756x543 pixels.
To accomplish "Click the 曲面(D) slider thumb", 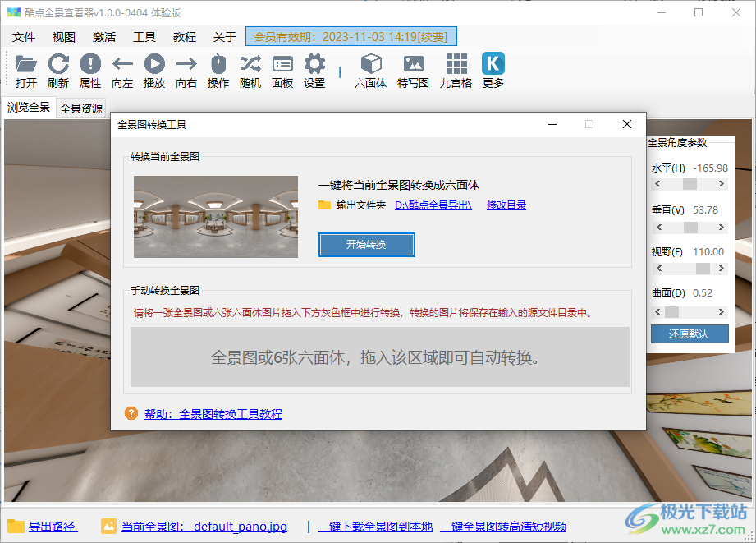I will coord(671,312).
